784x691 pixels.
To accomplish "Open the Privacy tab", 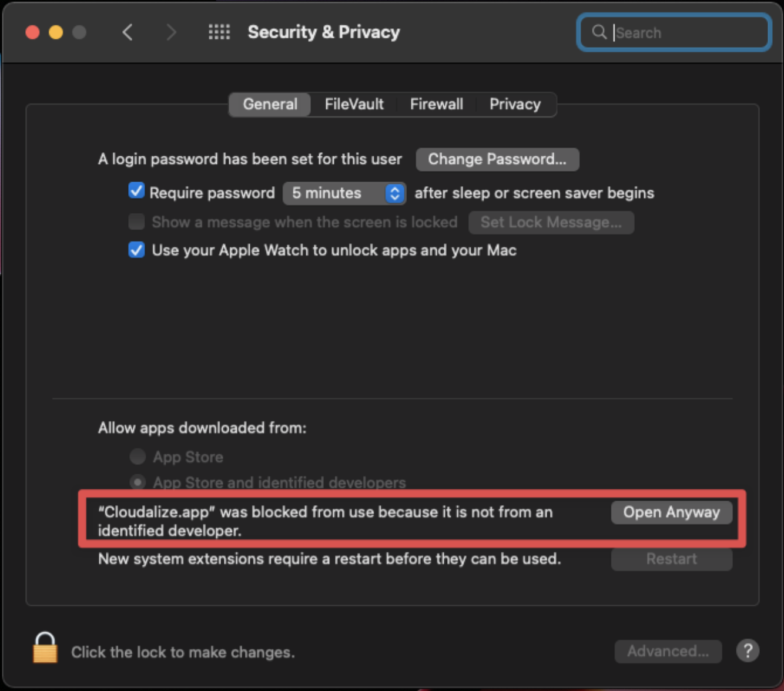I will coord(515,104).
